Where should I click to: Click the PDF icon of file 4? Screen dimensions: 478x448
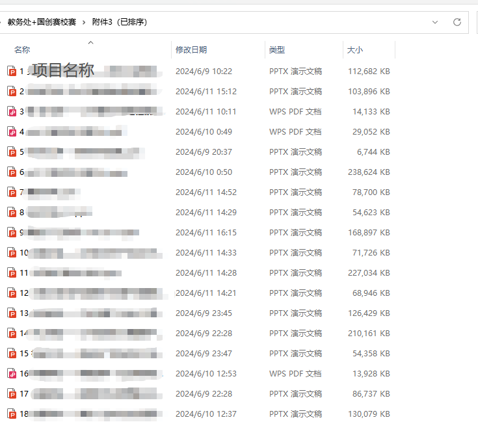coord(12,132)
